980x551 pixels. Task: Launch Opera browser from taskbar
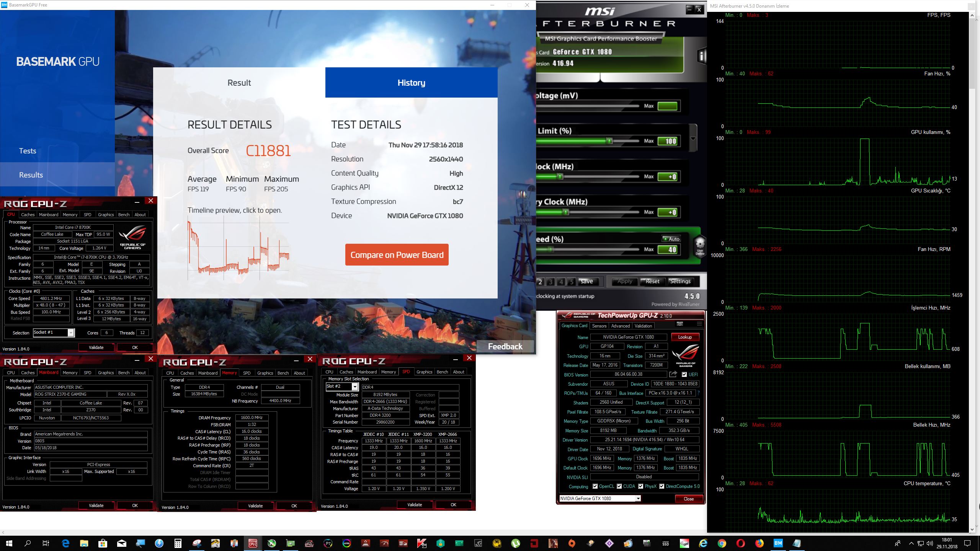point(741,543)
